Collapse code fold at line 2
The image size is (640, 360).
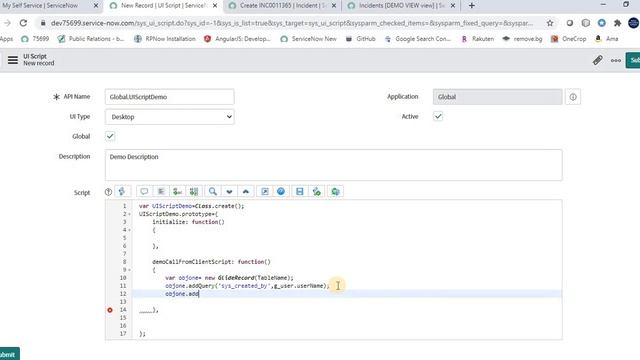129,214
